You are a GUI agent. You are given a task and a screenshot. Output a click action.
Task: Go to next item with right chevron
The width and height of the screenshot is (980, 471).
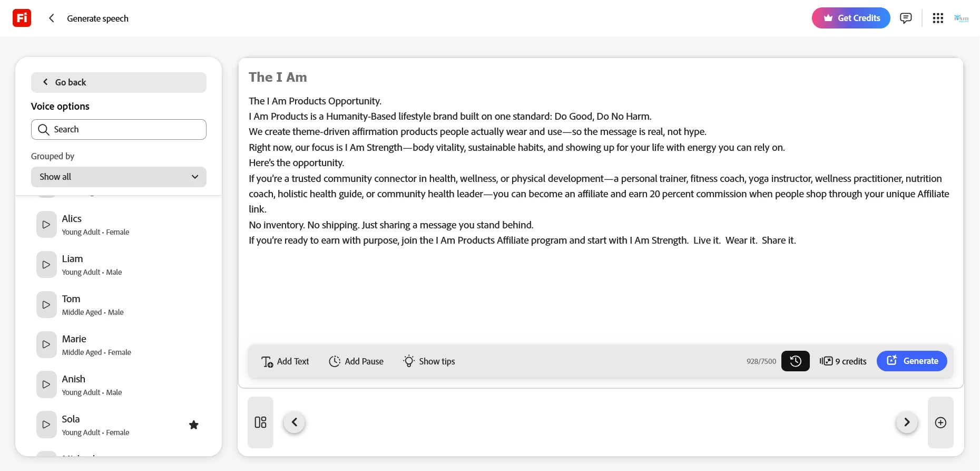pyautogui.click(x=907, y=422)
